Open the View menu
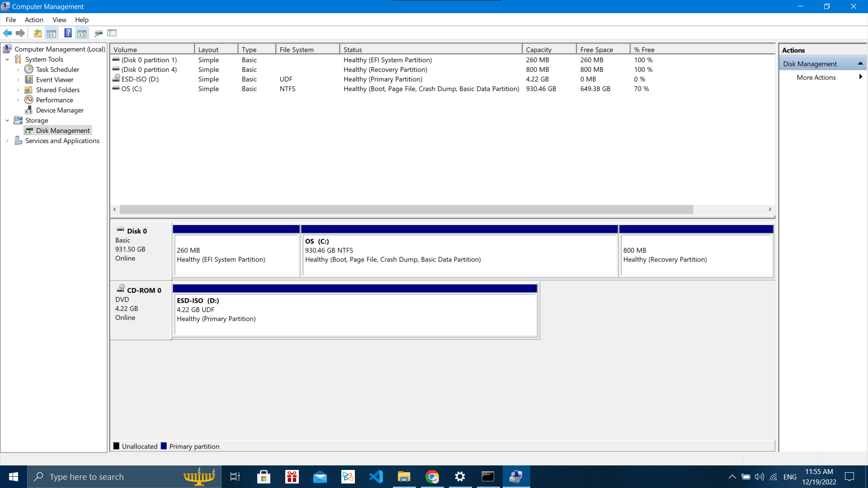Viewport: 868px width, 488px height. 59,20
